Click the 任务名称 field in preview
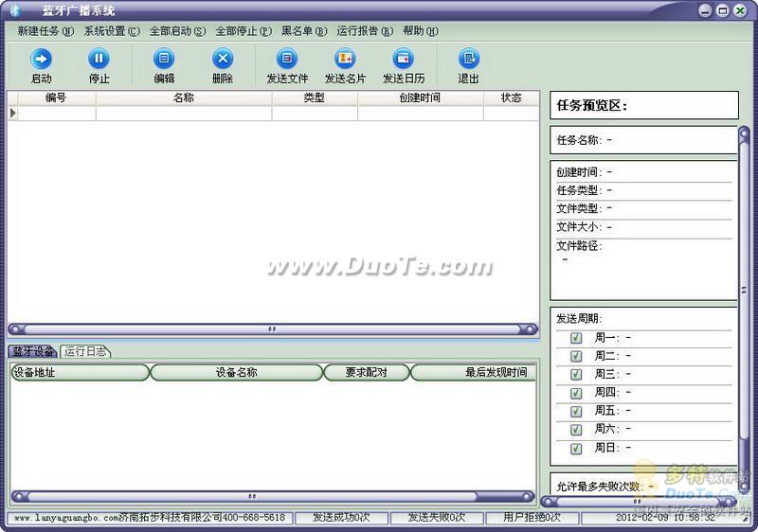The height and width of the screenshot is (532, 758). pyautogui.click(x=643, y=140)
